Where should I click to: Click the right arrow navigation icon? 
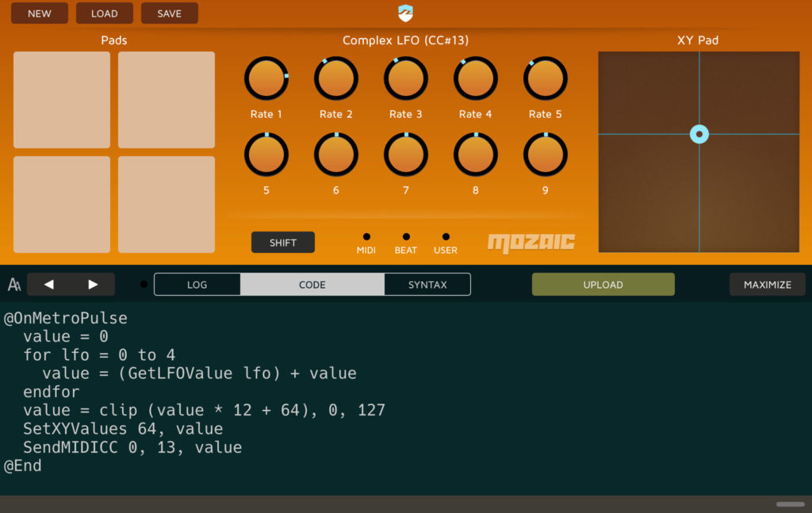92,284
